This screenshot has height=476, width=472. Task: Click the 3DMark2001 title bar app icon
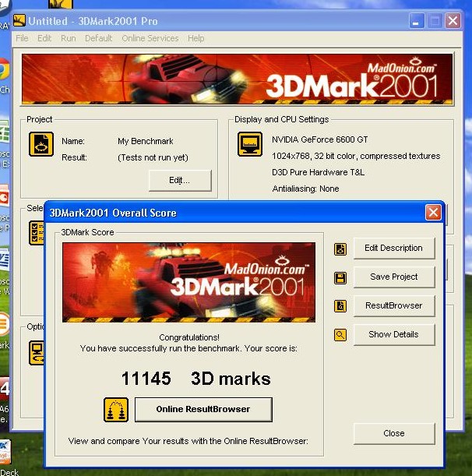click(x=19, y=20)
